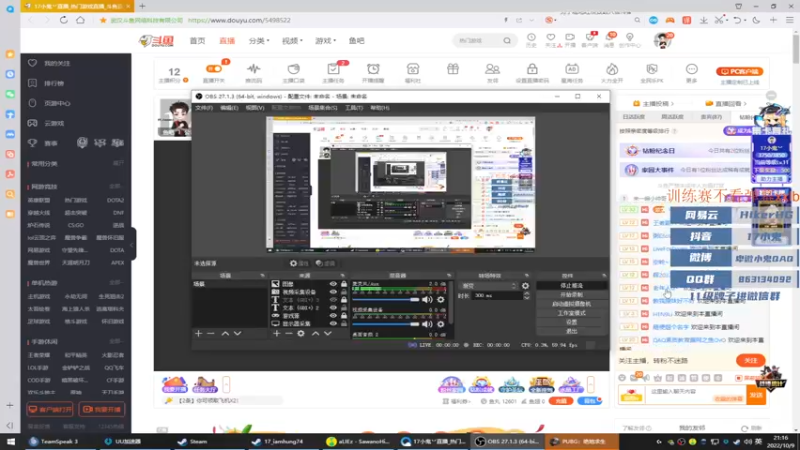
Task: Move selected OBS source down
Action: 328,333
